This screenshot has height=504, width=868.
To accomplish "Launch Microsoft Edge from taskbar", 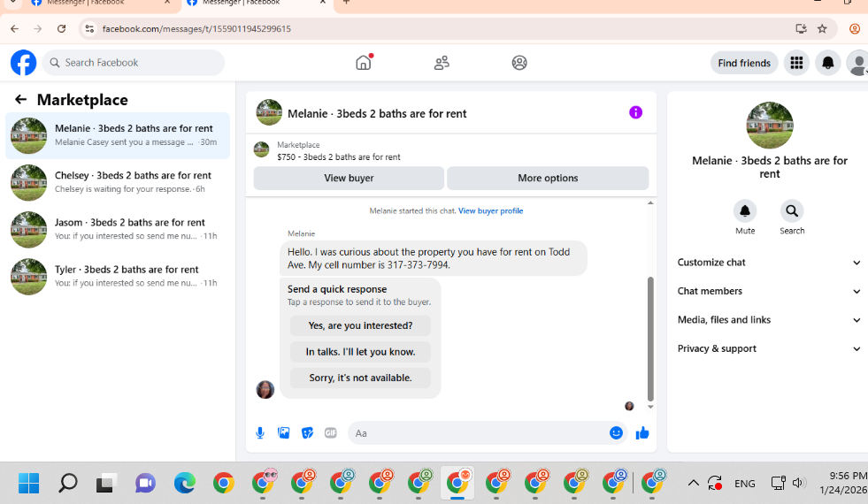I will pos(185,483).
